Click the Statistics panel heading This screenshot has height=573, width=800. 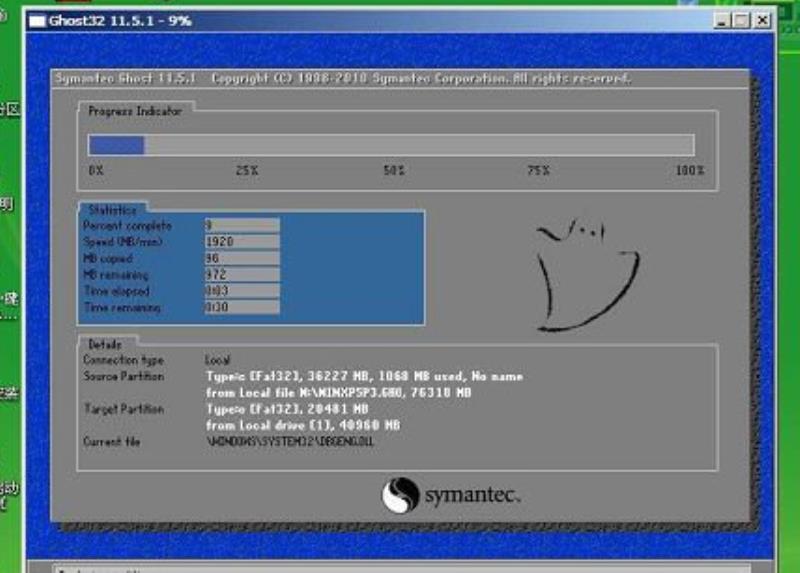point(112,210)
